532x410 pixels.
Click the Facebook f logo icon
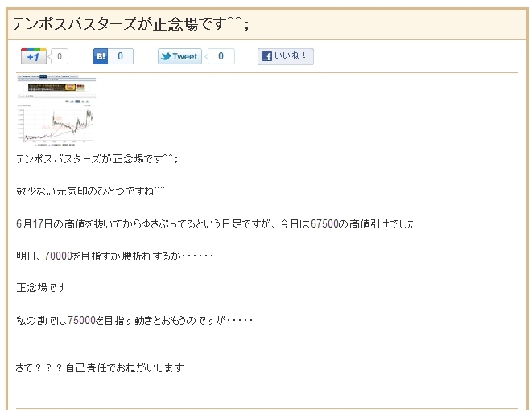267,56
